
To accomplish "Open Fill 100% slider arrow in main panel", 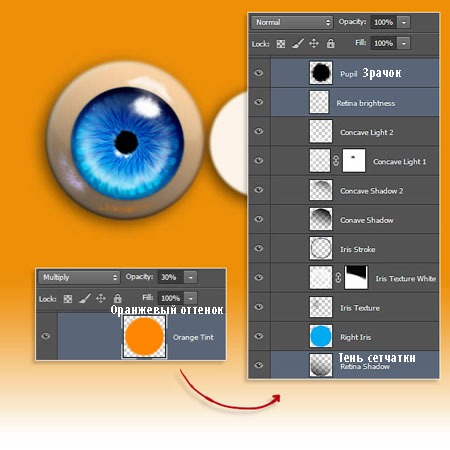I will 404,43.
